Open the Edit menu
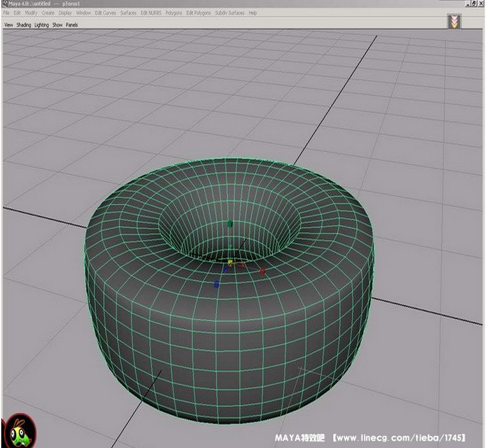Viewport: 486px width, 448px height. tap(17, 13)
